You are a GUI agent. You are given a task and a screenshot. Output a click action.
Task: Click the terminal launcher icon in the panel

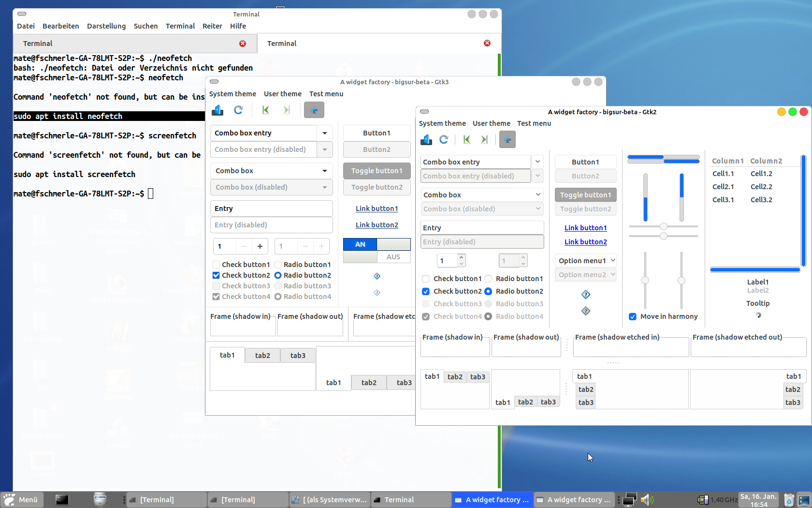point(62,500)
